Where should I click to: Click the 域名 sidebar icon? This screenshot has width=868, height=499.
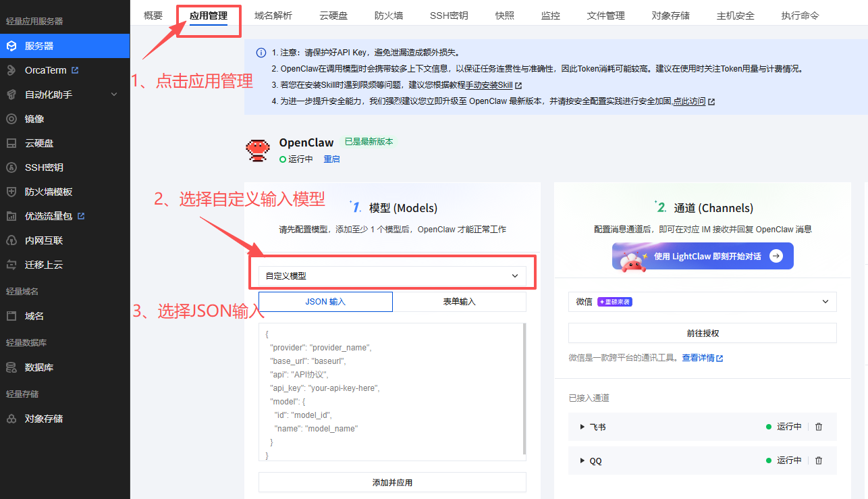pos(11,316)
